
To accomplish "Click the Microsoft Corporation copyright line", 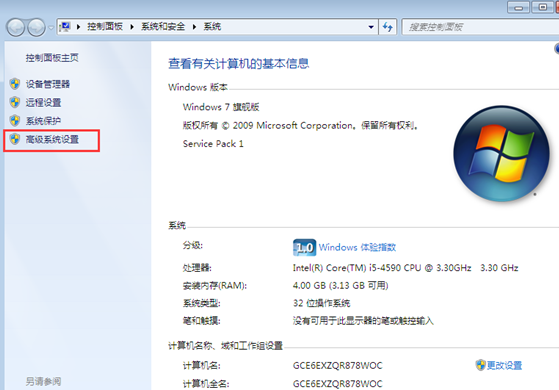I will click(x=300, y=125).
